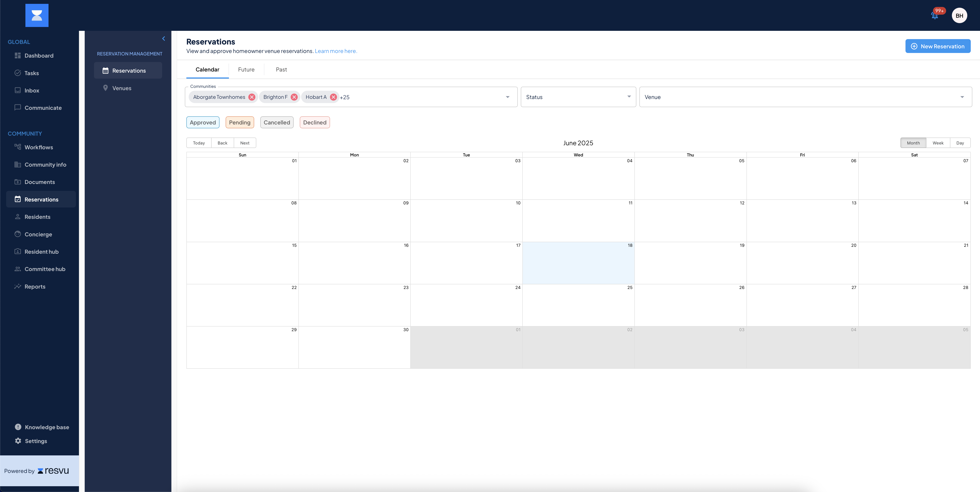Viewport: 980px width, 492px height.
Task: Open the Workflows section
Action: pos(39,147)
